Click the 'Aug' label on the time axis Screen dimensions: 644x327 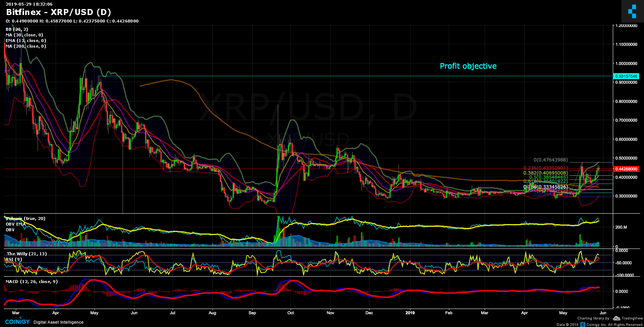[x=212, y=313]
